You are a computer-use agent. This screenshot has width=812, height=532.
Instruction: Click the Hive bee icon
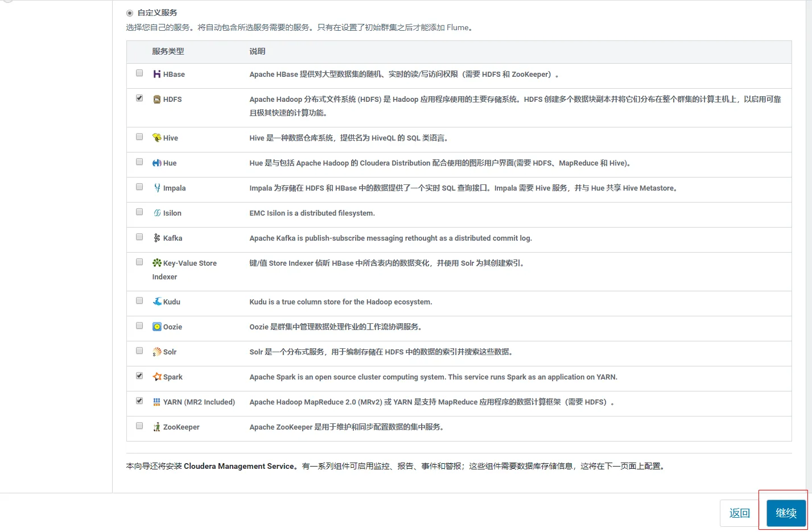click(x=157, y=138)
